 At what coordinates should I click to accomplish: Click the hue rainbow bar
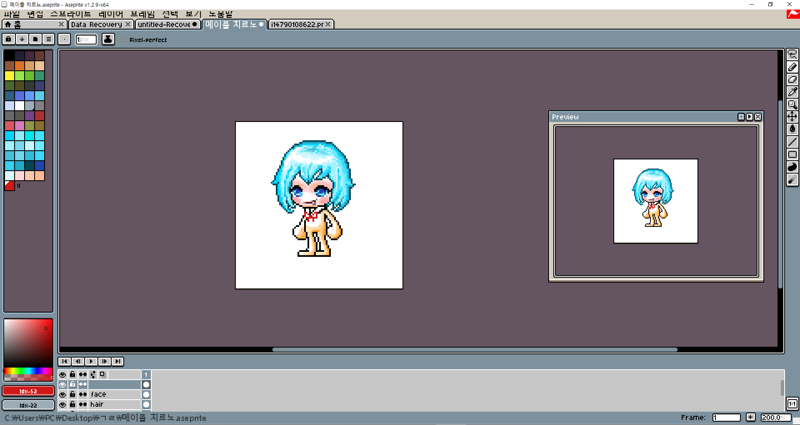[x=28, y=371]
